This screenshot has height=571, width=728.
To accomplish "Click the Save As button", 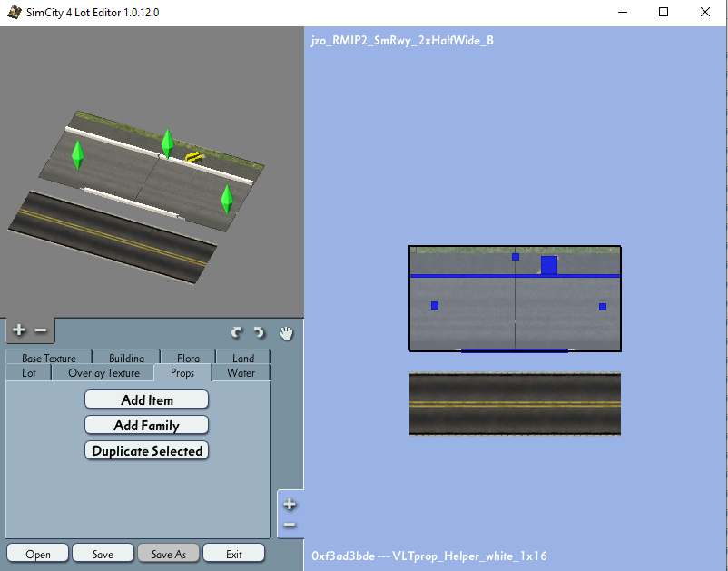I will [169, 554].
